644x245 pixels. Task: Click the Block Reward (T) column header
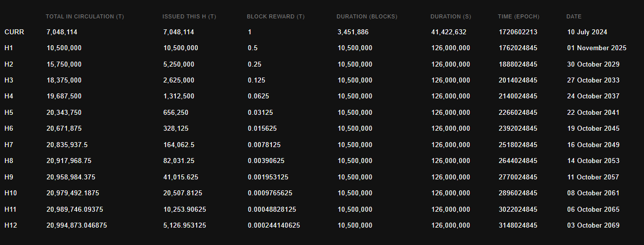(276, 17)
